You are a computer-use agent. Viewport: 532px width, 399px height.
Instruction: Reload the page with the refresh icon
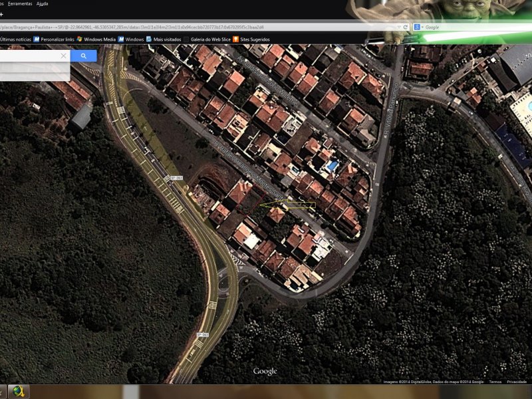pyautogui.click(x=405, y=27)
